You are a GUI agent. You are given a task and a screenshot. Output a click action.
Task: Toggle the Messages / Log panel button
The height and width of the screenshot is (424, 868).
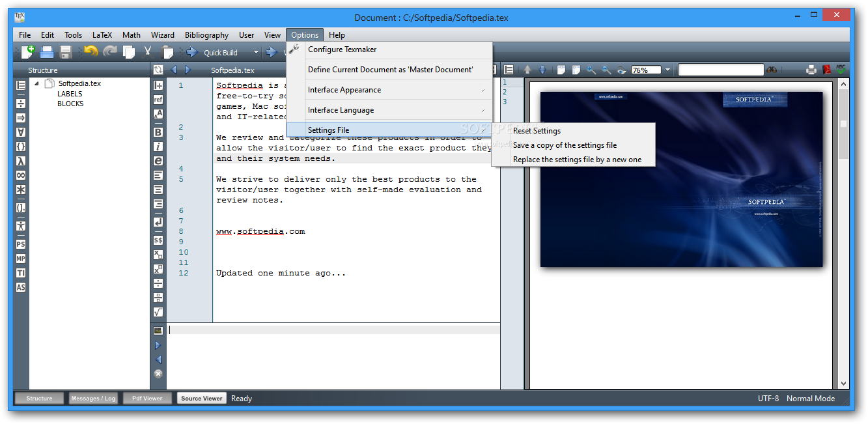(x=93, y=398)
